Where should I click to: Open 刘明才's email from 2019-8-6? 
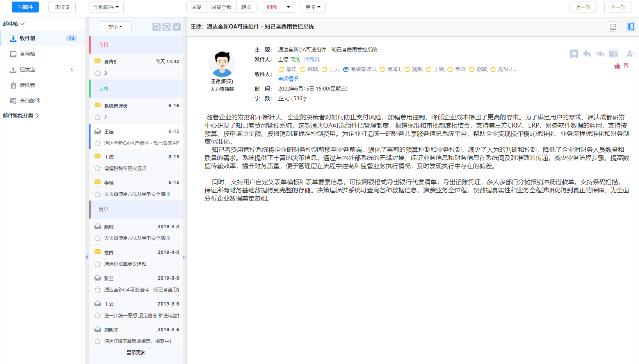click(x=137, y=335)
